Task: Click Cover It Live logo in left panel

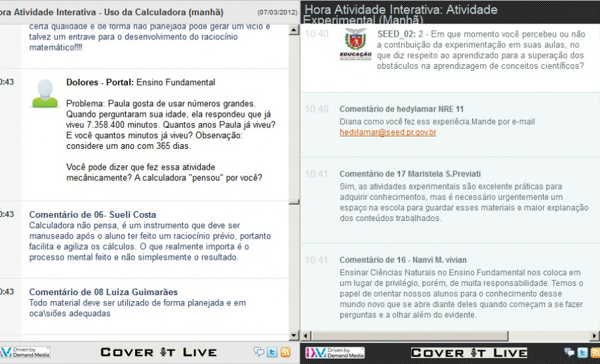Action: pos(159,352)
